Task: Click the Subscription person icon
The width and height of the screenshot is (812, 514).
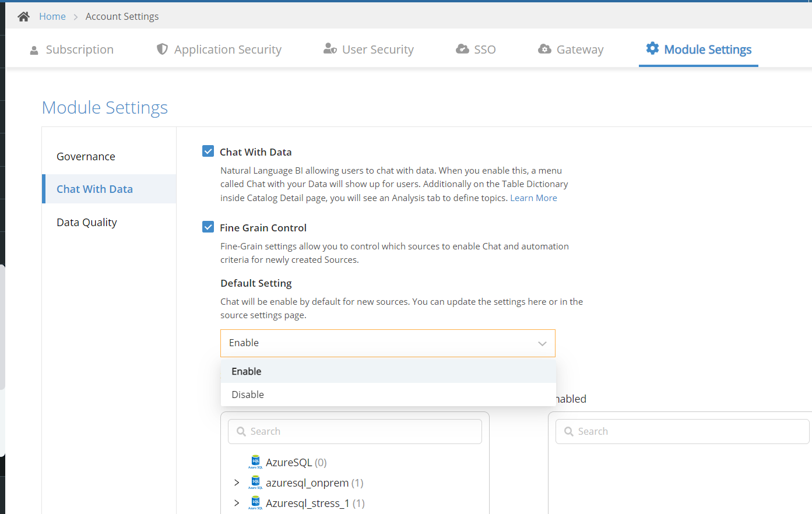Action: [34, 50]
